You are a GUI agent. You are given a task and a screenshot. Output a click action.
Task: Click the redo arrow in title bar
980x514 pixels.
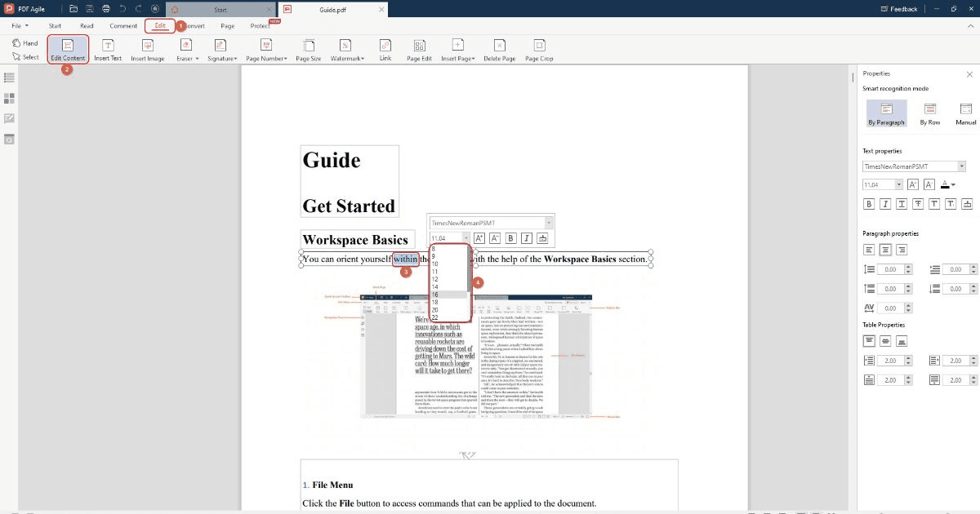(x=138, y=9)
